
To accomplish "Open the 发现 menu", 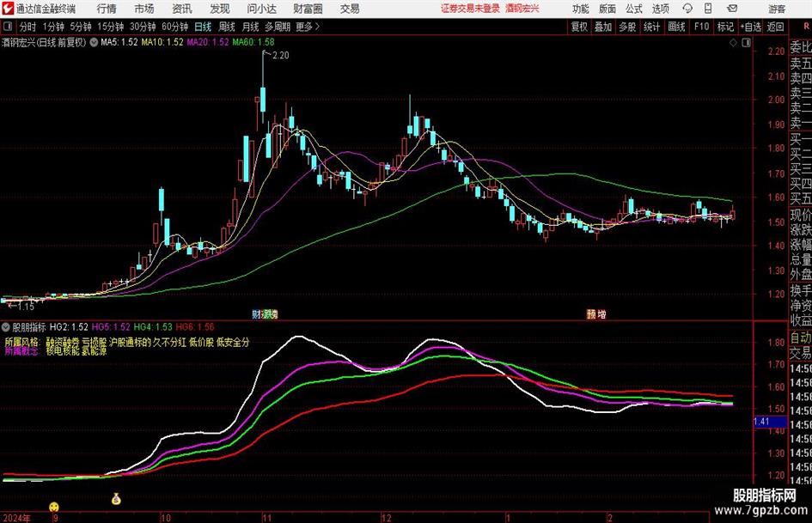I will tap(220, 9).
